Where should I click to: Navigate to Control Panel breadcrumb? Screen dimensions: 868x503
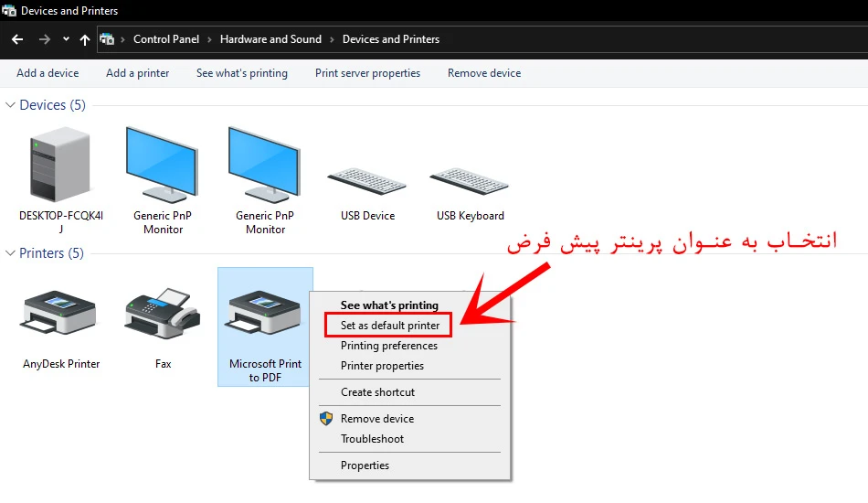(x=166, y=39)
